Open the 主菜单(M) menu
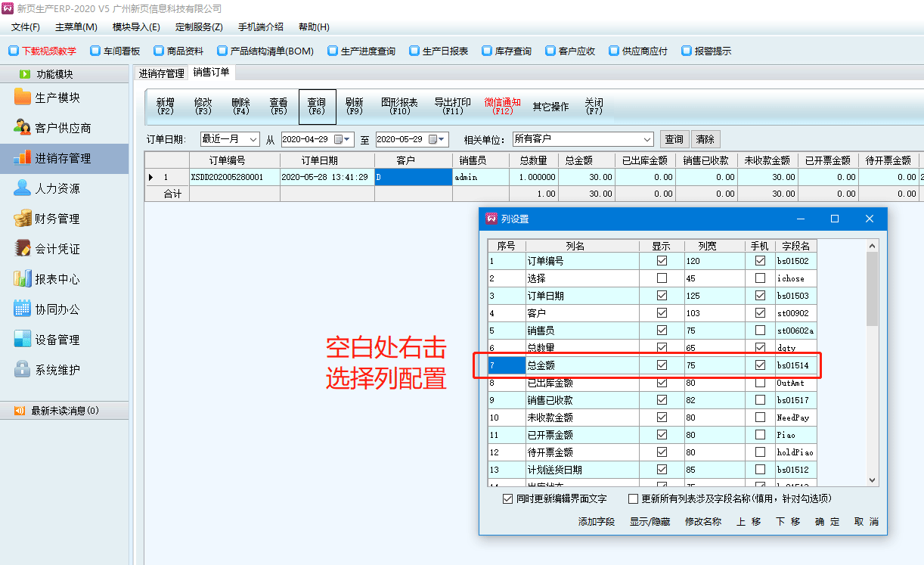The width and height of the screenshot is (924, 565). click(76, 27)
